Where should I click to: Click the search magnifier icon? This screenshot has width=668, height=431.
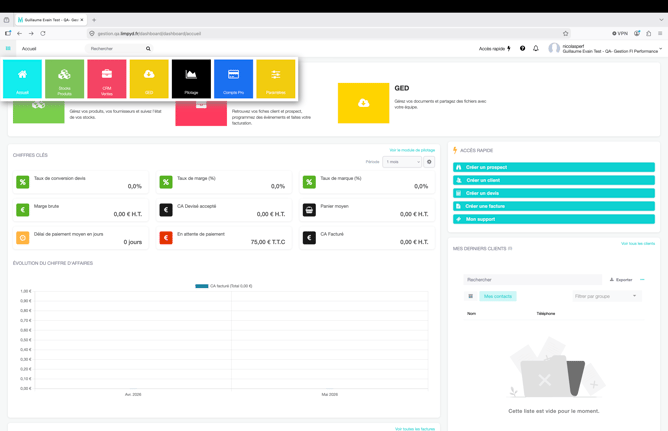coord(148,49)
